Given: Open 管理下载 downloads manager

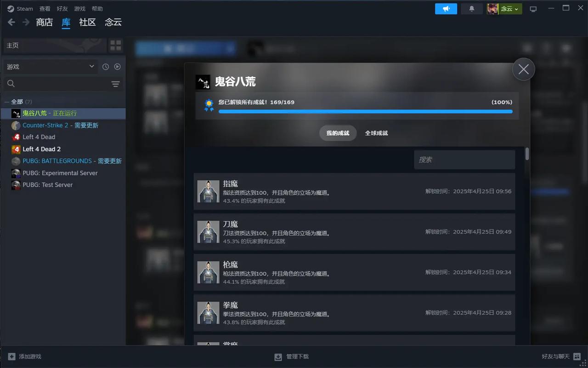Looking at the screenshot, I should 292,356.
